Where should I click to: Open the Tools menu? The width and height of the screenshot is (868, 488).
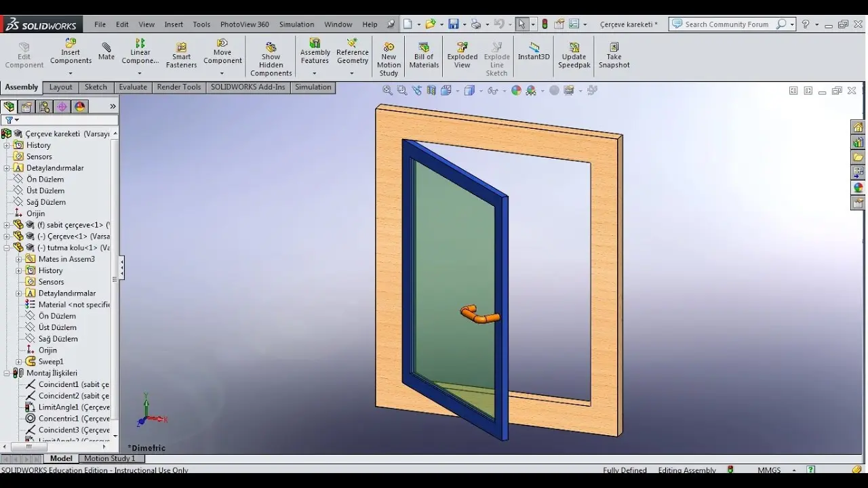point(201,24)
